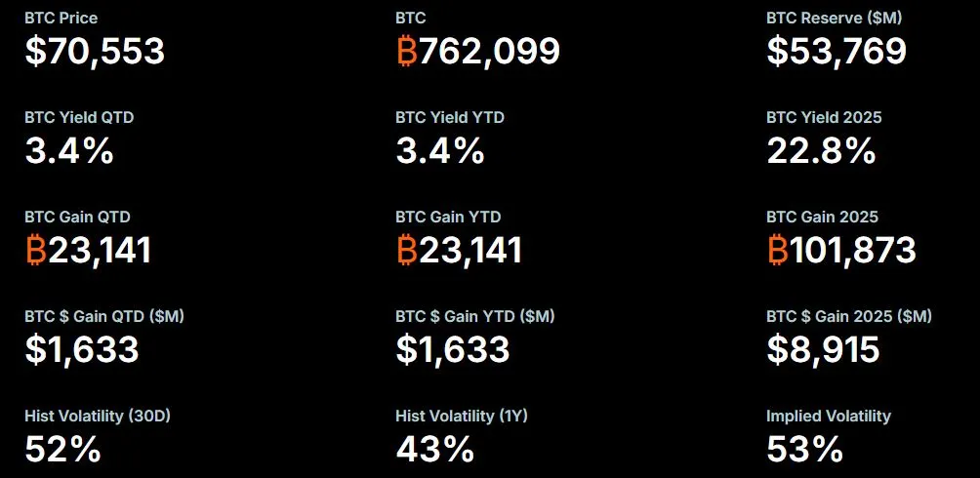Click the Bitcoin symbol under BTC Gain YTD
The width and height of the screenshot is (980, 478).
(x=407, y=250)
